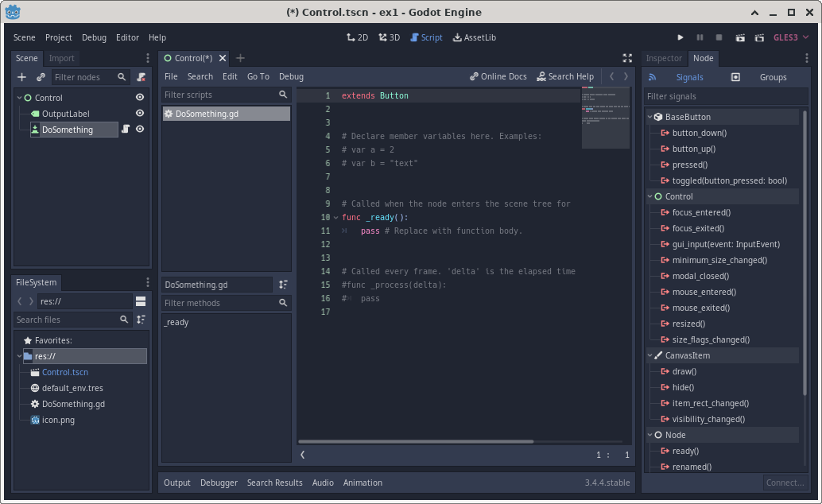The image size is (822, 504).
Task: Select the pressed() signal
Action: pyautogui.click(x=690, y=165)
